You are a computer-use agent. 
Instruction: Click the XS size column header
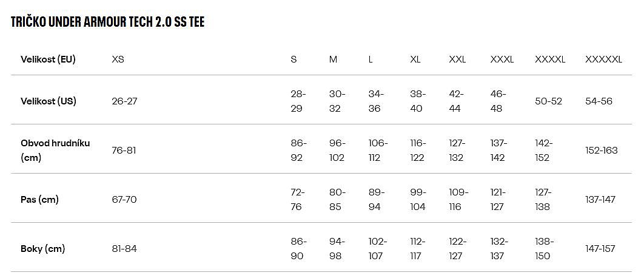(118, 59)
